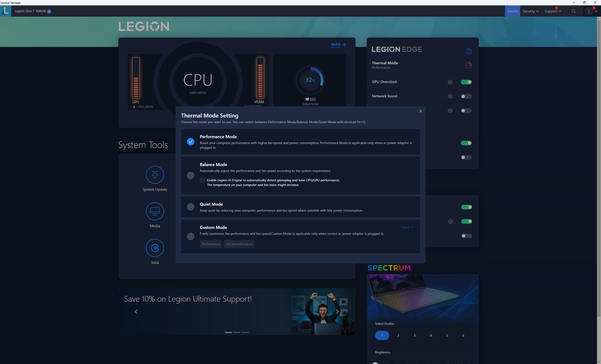Select the Quiet Mode radio button
The width and height of the screenshot is (601, 364).
pyautogui.click(x=190, y=207)
